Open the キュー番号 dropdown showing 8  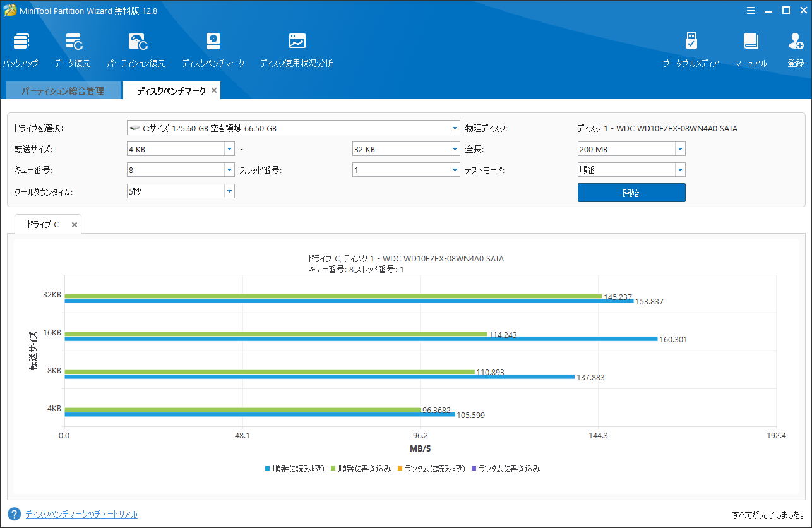coord(229,170)
